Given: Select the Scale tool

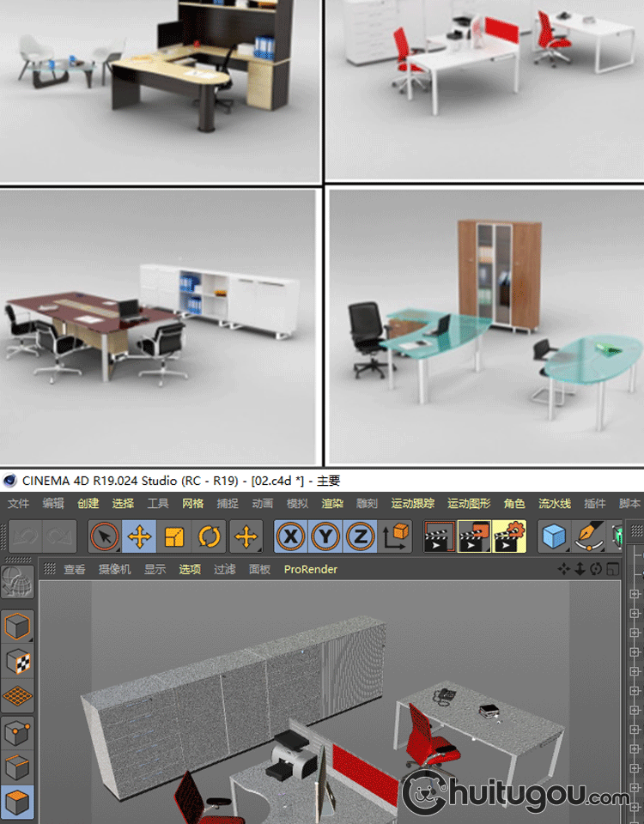Looking at the screenshot, I should (174, 537).
